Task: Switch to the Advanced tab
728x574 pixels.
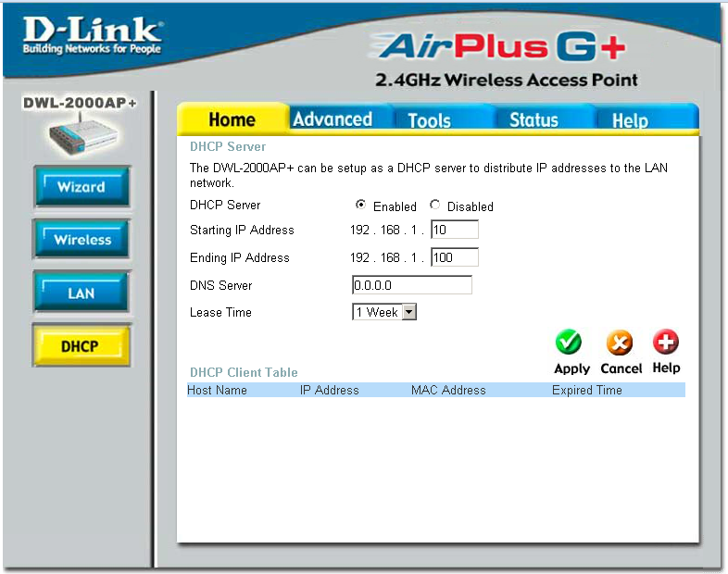Action: point(332,119)
